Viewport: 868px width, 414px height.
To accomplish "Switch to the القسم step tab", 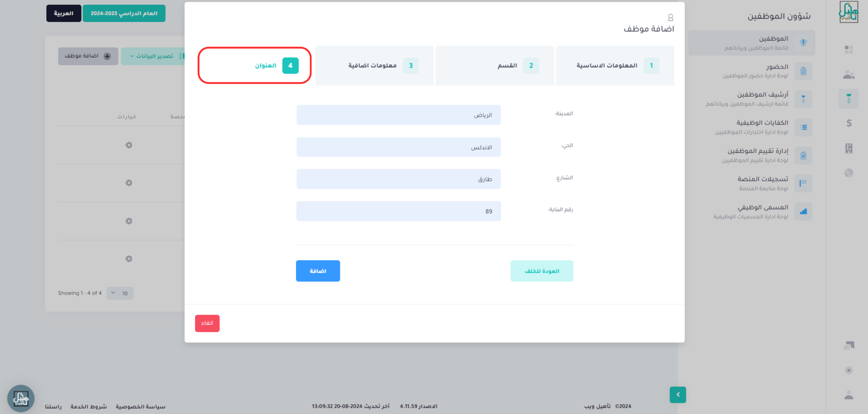I will pyautogui.click(x=495, y=65).
